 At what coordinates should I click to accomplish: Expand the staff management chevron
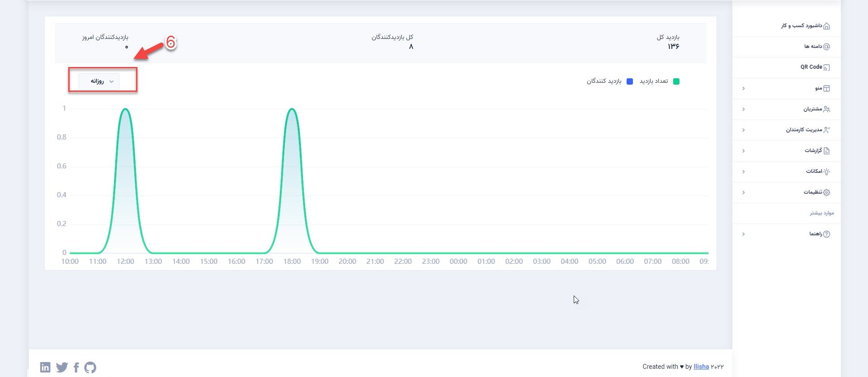(x=743, y=130)
